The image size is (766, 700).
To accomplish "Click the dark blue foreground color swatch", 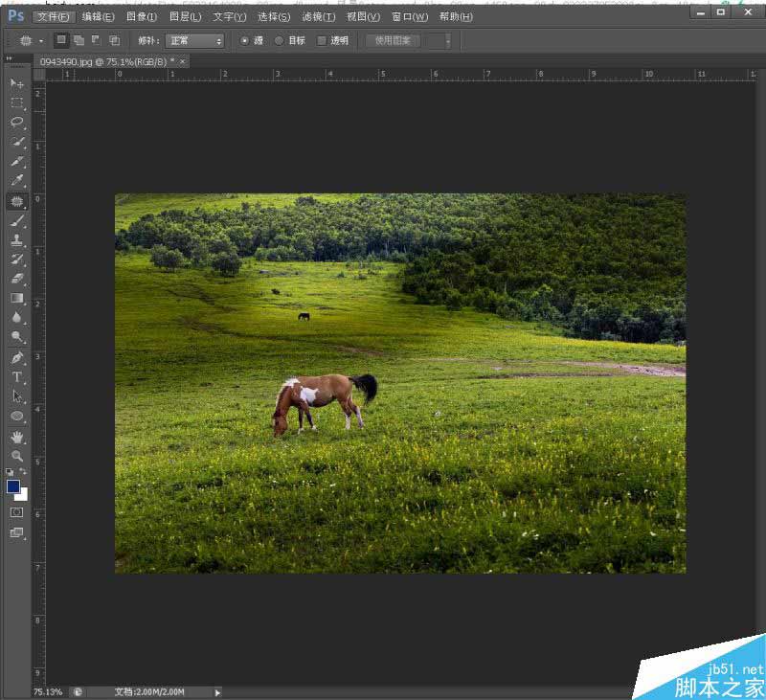I will pos(13,486).
